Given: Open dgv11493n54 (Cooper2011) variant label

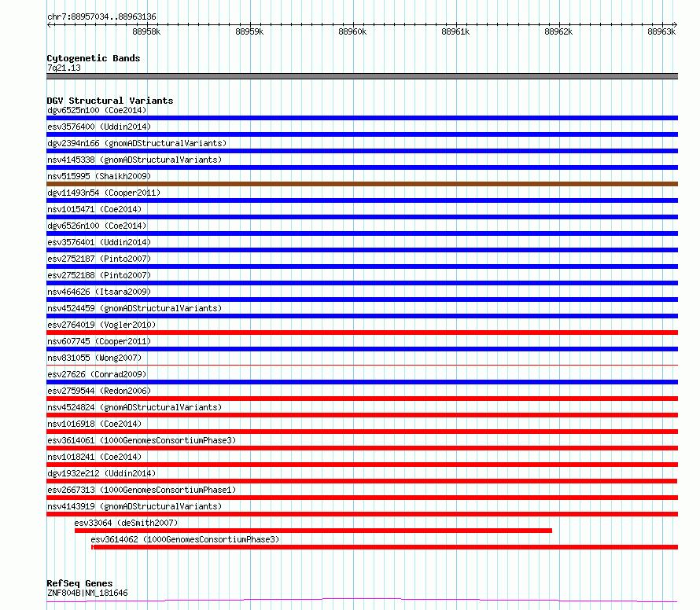Looking at the screenshot, I should [104, 193].
